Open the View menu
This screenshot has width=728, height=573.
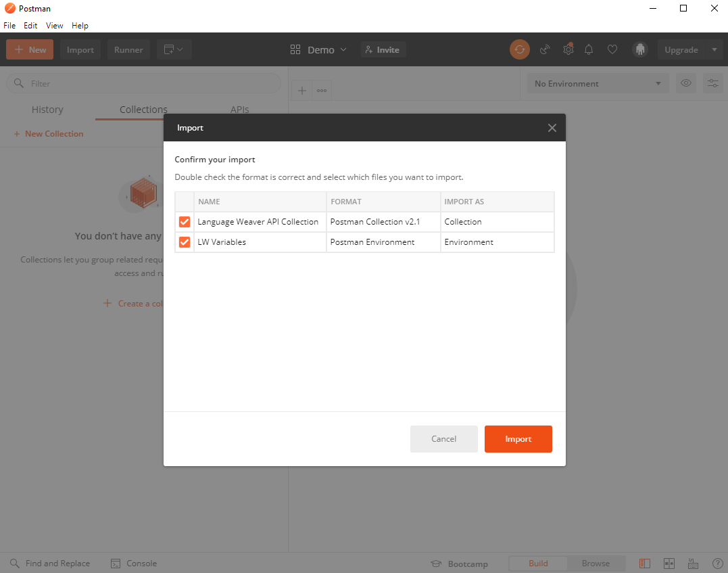tap(54, 26)
